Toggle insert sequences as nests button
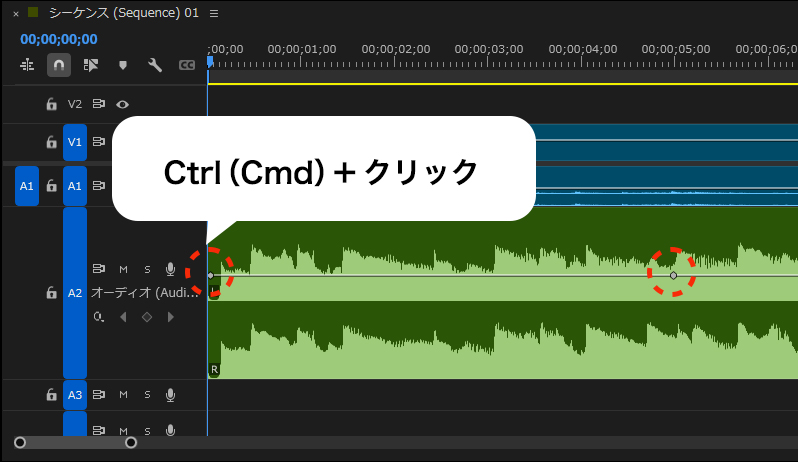Screen dimensions: 798x462 coord(27,65)
